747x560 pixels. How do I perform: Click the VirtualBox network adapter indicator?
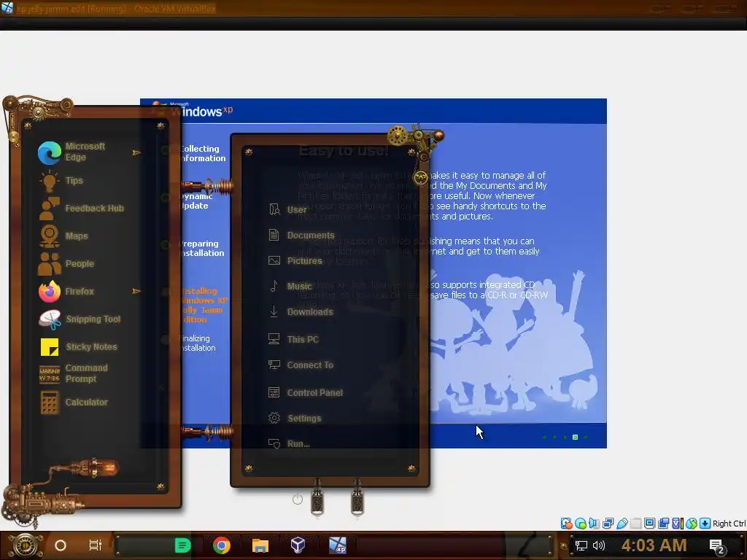tap(608, 524)
